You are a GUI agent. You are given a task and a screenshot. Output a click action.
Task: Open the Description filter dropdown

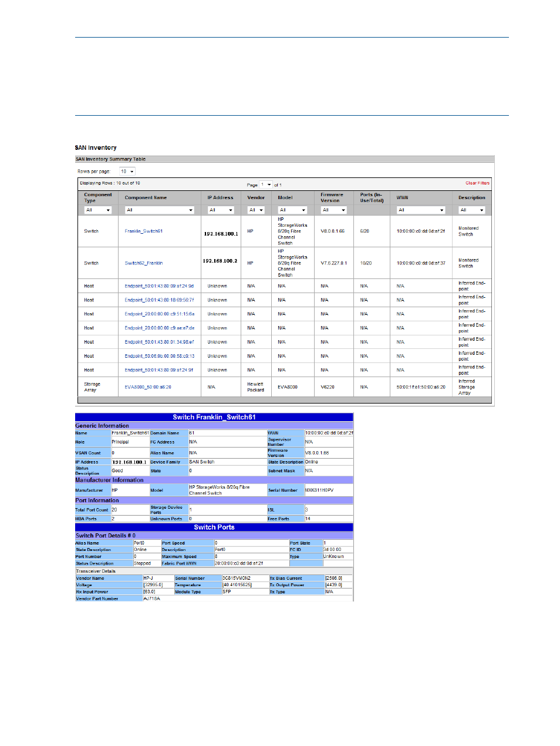click(x=472, y=210)
